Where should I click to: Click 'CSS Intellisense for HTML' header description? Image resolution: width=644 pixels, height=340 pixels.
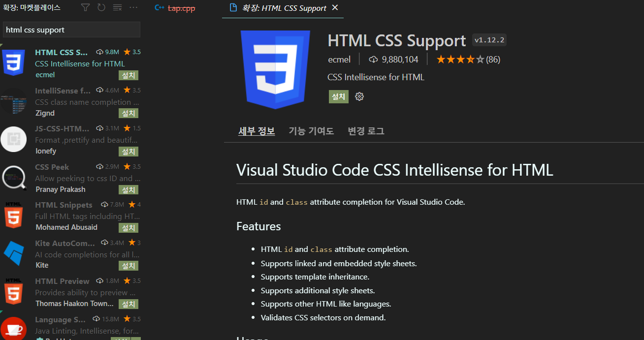[376, 77]
